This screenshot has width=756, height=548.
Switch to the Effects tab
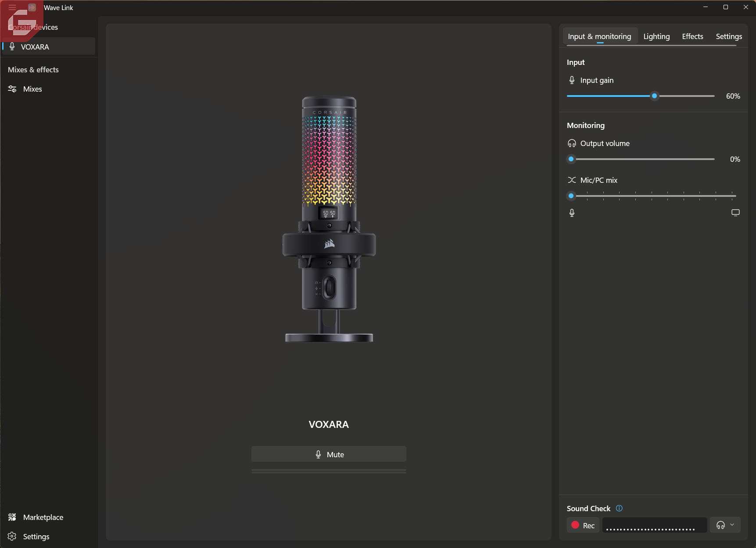(x=692, y=36)
